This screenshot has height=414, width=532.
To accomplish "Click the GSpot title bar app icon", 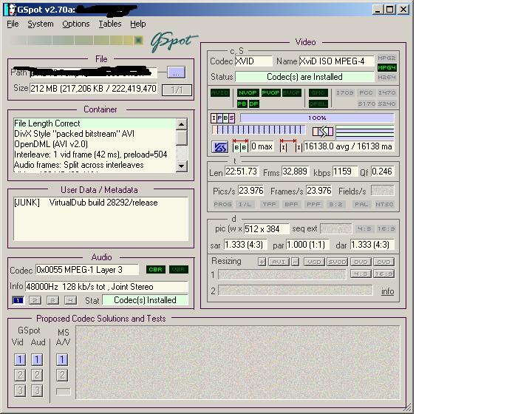I will tap(10, 10).
